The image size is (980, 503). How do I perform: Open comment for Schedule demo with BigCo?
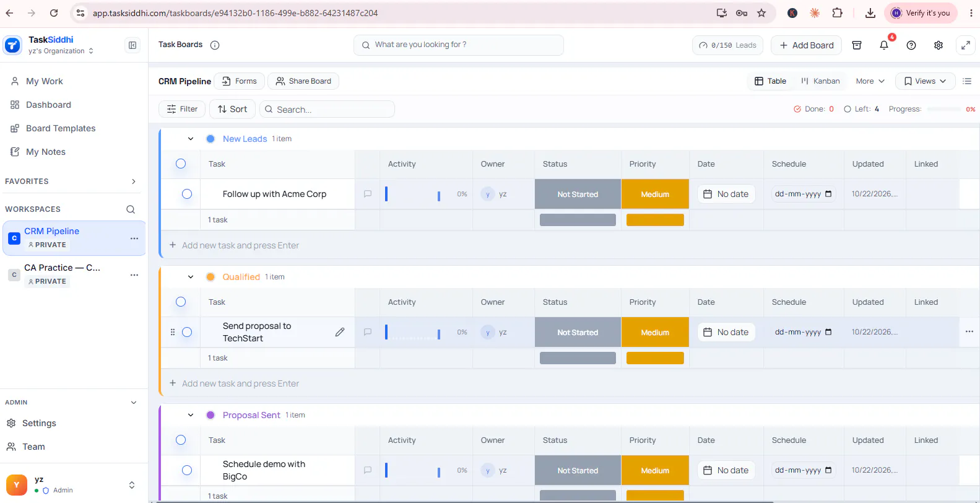(368, 470)
